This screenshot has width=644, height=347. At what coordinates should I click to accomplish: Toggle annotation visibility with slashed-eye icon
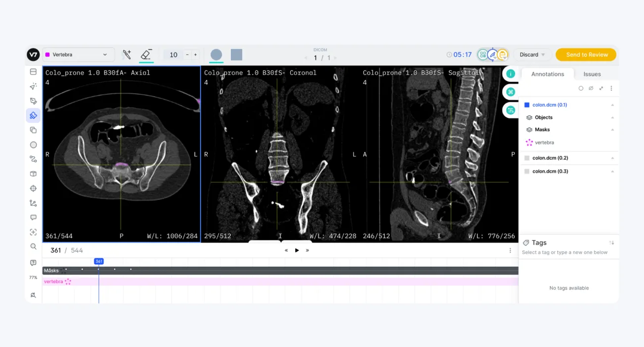click(590, 88)
